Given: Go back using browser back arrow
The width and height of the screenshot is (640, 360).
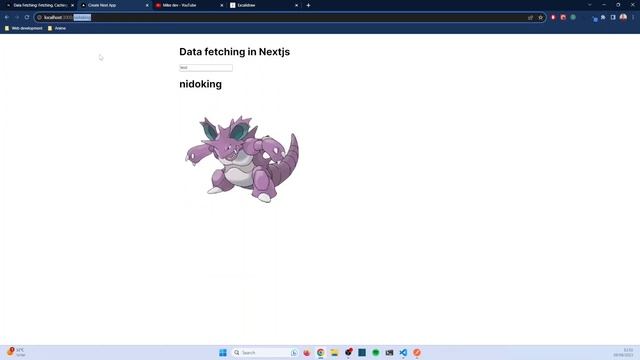Looking at the screenshot, I should click(7, 18).
